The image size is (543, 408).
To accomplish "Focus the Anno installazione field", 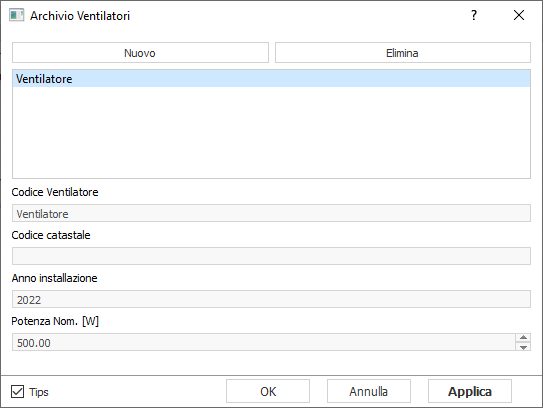I will tap(271, 299).
